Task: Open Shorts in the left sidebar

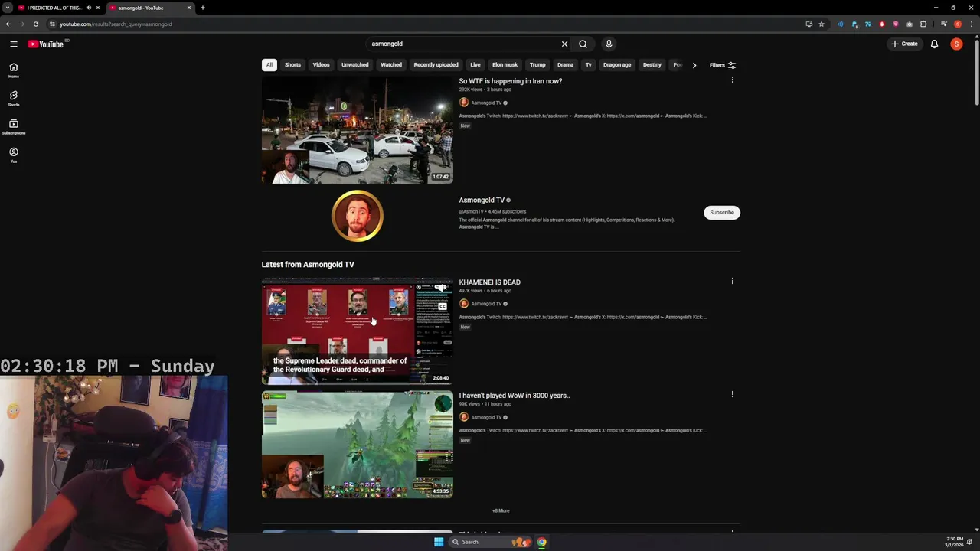Action: tap(13, 99)
